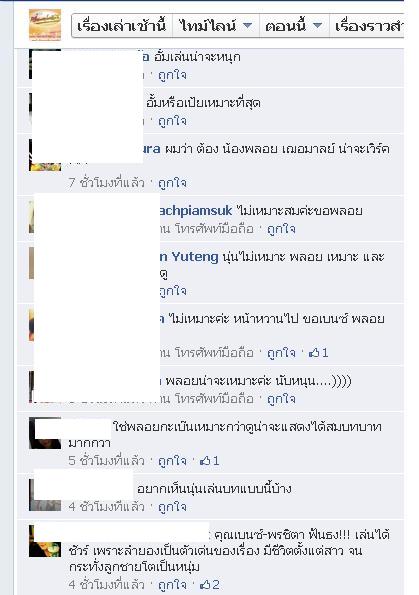Viewport: 419px width, 595px height.
Task: Like the 5-hours-ago ใช่พลอยกะเบ้นเหมาะกว่า comment
Action: point(172,461)
